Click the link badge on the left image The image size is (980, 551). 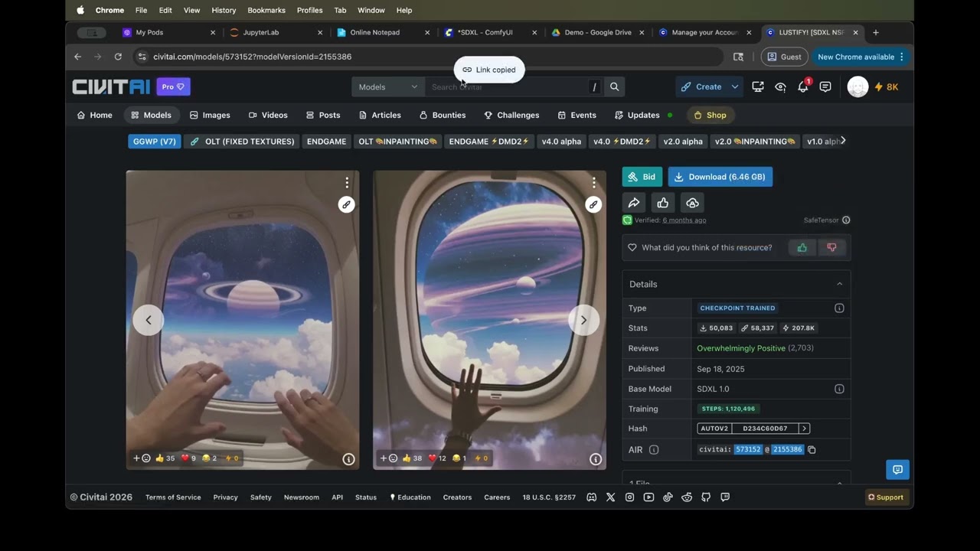(347, 204)
